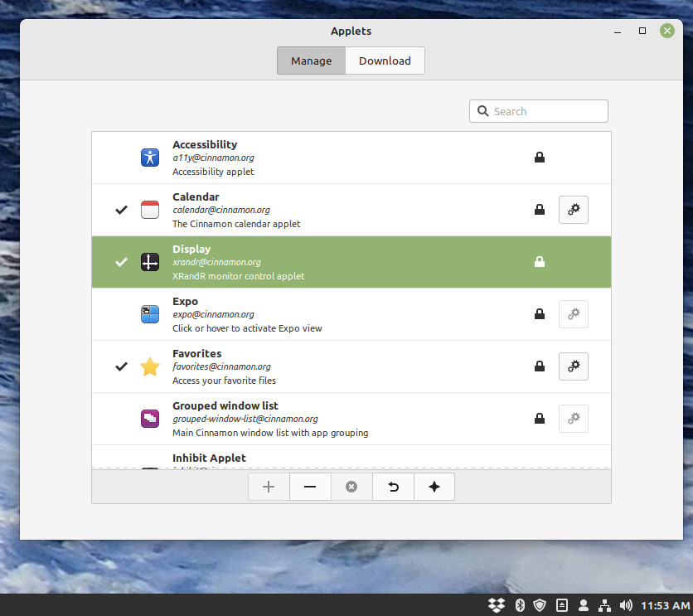Open Dropbox from the system tray
Screen dimensions: 693x616
495,605
